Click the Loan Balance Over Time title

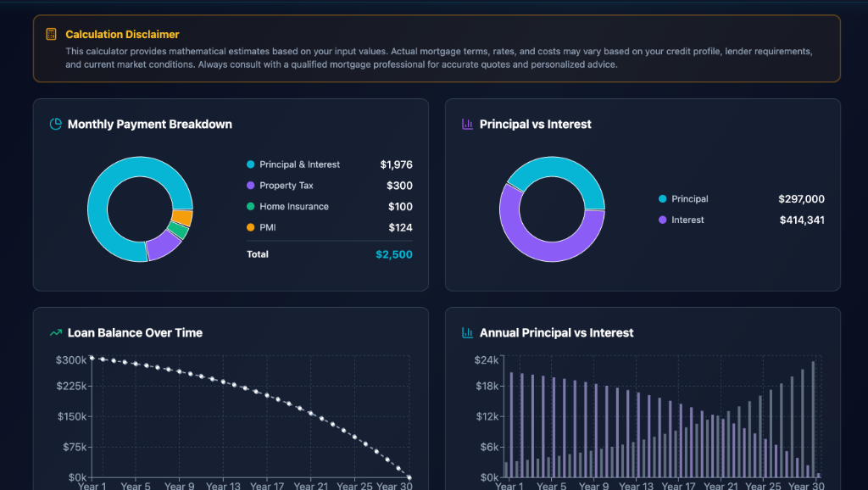pos(135,333)
